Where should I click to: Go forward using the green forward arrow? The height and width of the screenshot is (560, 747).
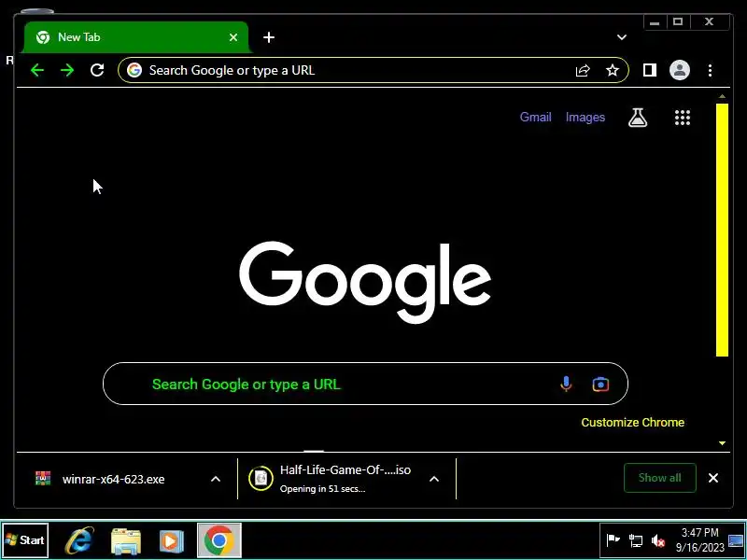pos(67,71)
